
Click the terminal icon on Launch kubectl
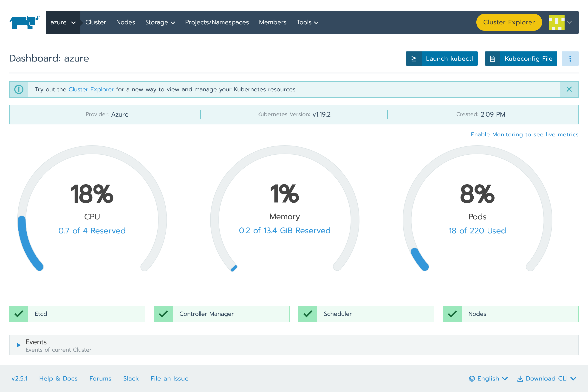(414, 59)
